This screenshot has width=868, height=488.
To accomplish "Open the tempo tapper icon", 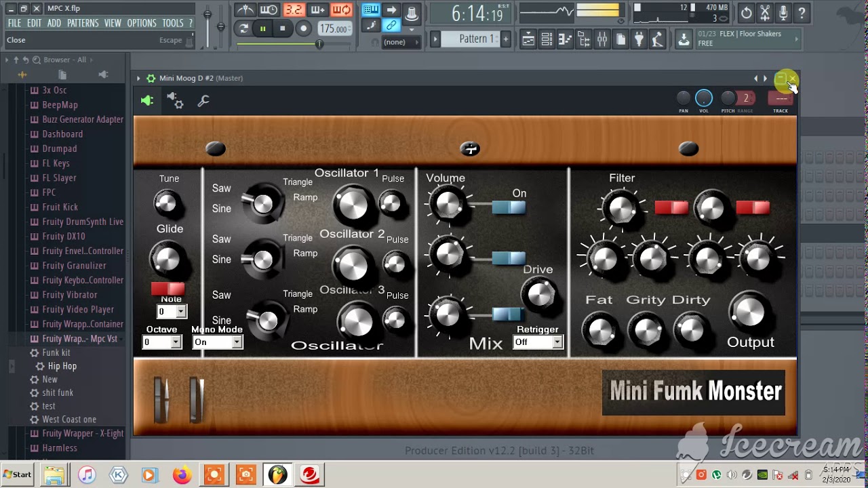I will pyautogui.click(x=657, y=40).
